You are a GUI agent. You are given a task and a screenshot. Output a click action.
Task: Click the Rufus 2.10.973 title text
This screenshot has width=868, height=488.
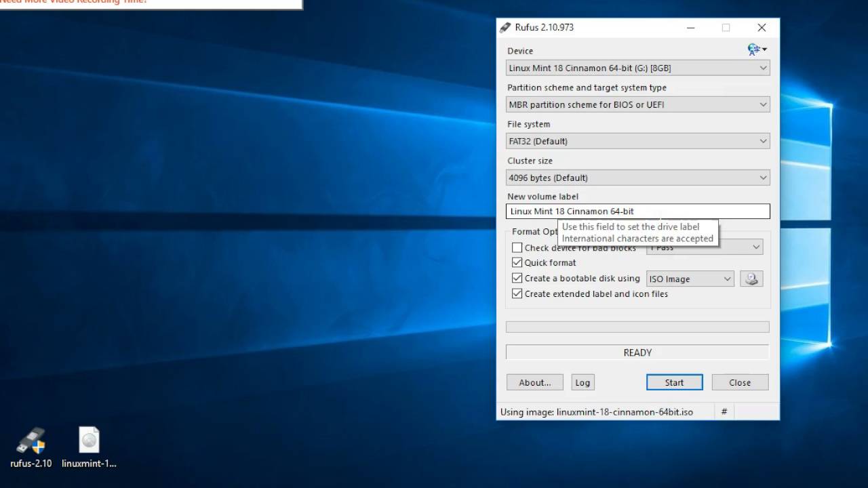coord(545,28)
